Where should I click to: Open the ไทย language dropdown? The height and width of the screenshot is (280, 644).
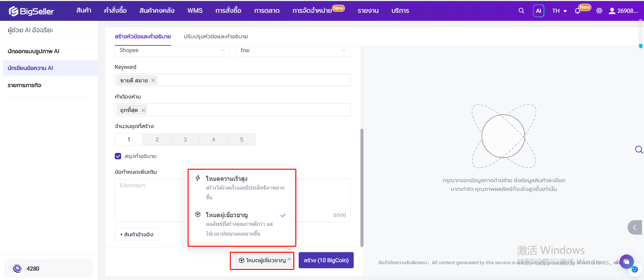point(293,50)
